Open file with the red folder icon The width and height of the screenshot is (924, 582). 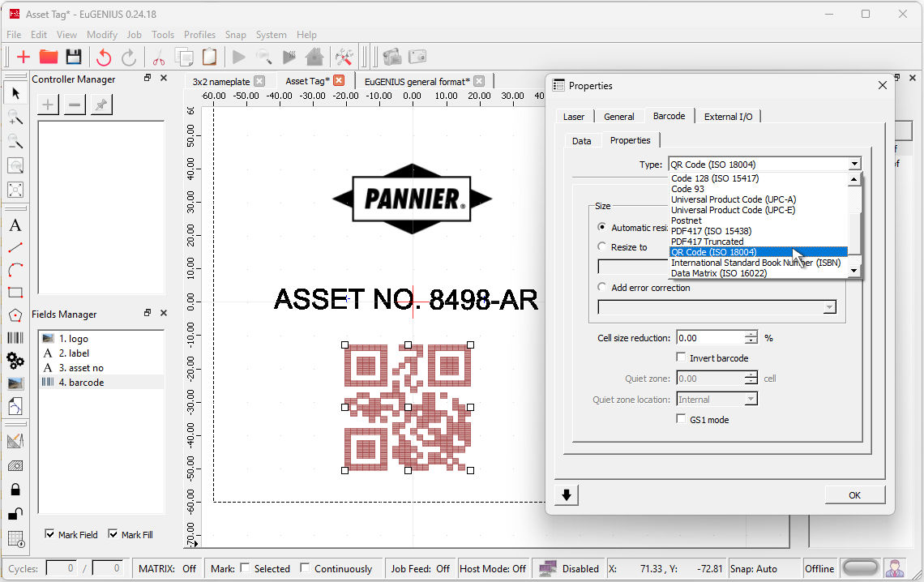click(x=49, y=57)
